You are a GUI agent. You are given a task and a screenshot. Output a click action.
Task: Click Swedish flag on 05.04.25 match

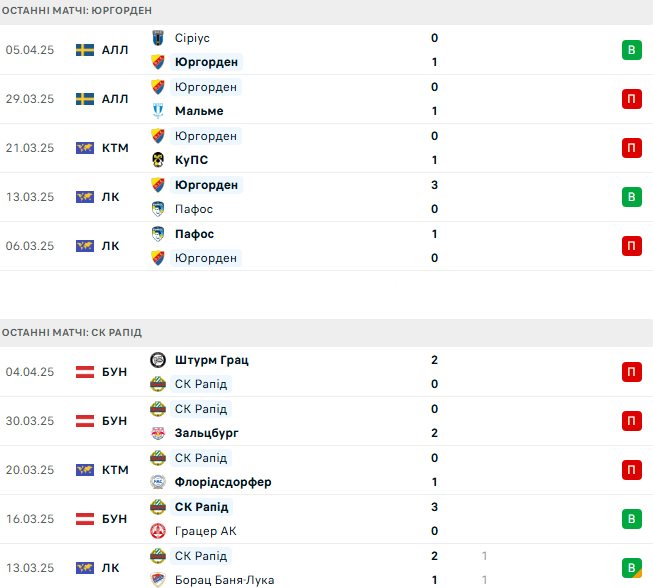85,50
